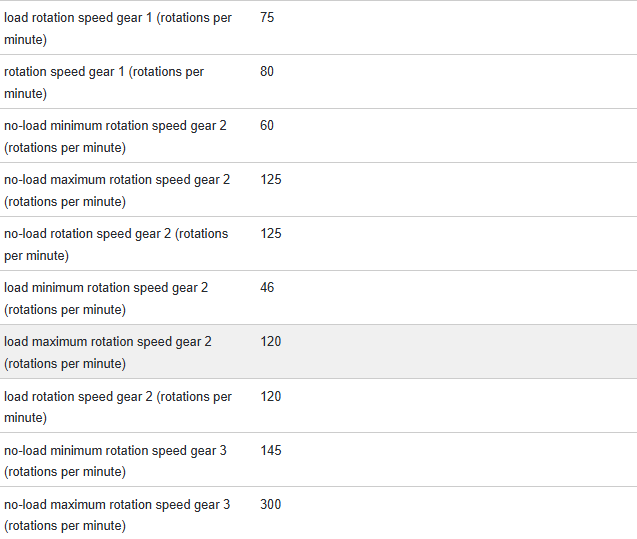Click 'no-load minimum rotation speed gear 2' label
This screenshot has width=637, height=539.
(x=115, y=137)
